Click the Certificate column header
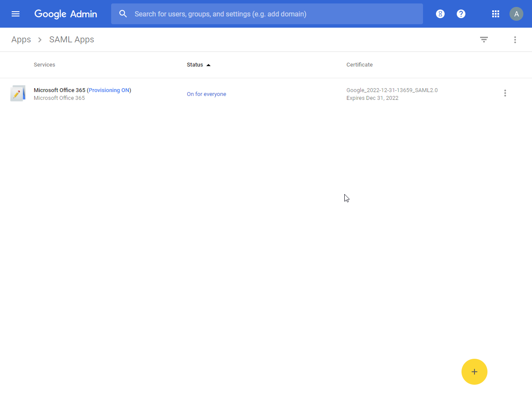 pyautogui.click(x=359, y=65)
